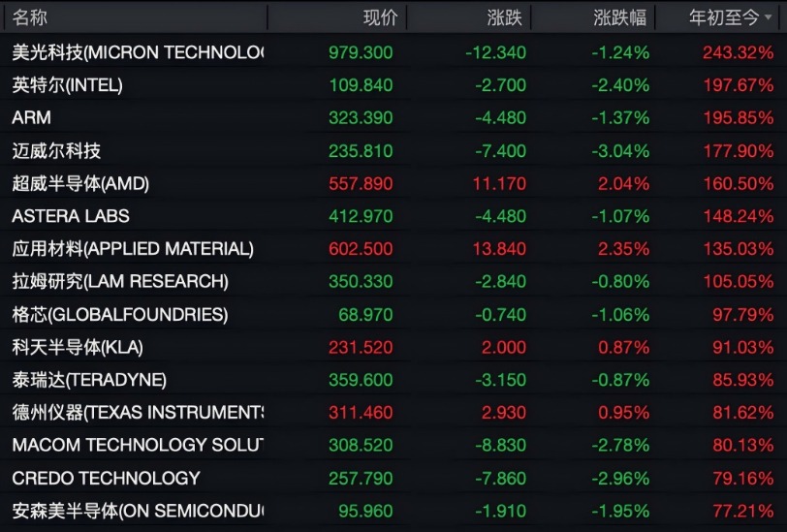Sort by 年初至今 dropdown arrow
787x532 pixels.
coord(768,17)
